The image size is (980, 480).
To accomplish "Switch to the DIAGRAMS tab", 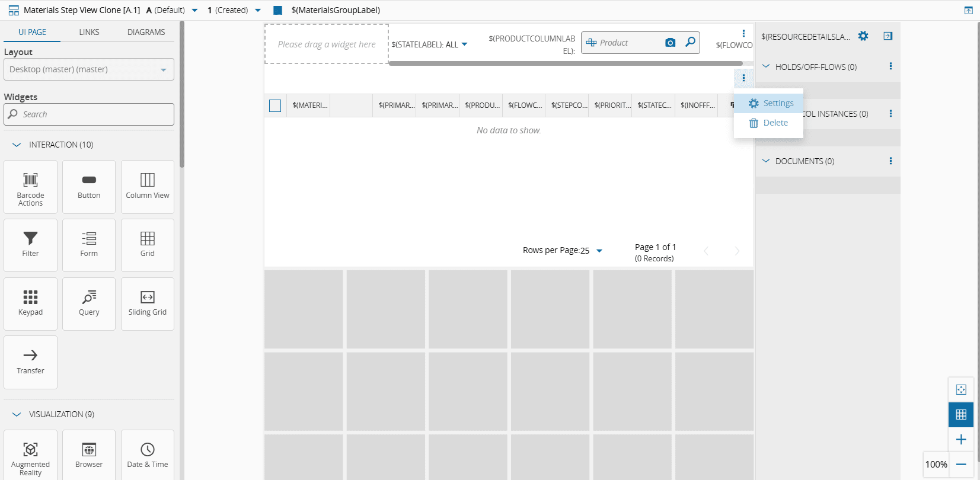I will (146, 32).
